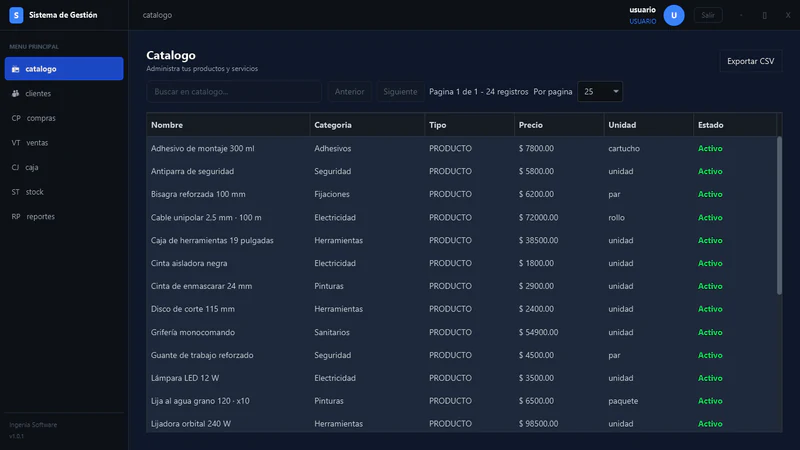
Task: Click the blue S app logo icon
Action: (16, 15)
